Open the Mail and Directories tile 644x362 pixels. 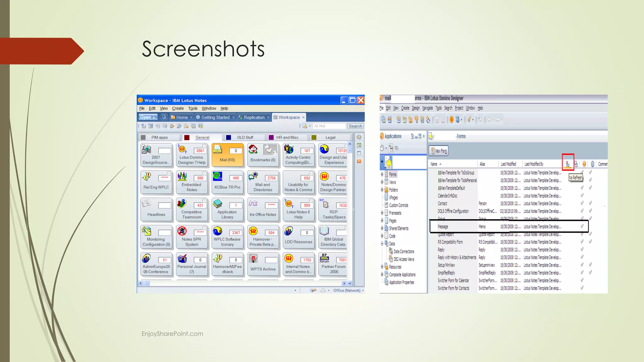(263, 182)
